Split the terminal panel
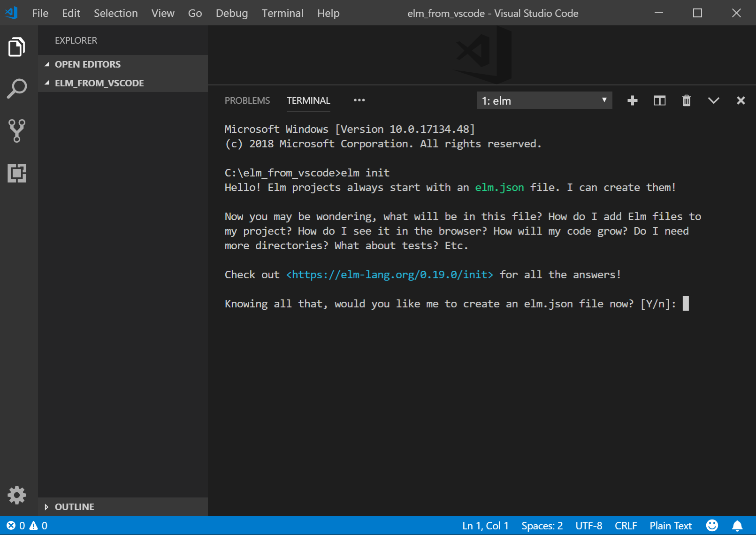 659,100
